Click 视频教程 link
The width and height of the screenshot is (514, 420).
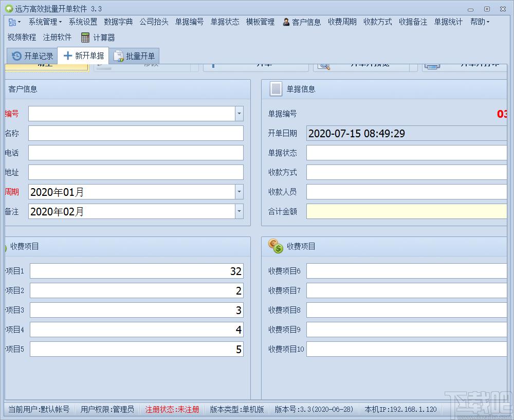pos(22,38)
